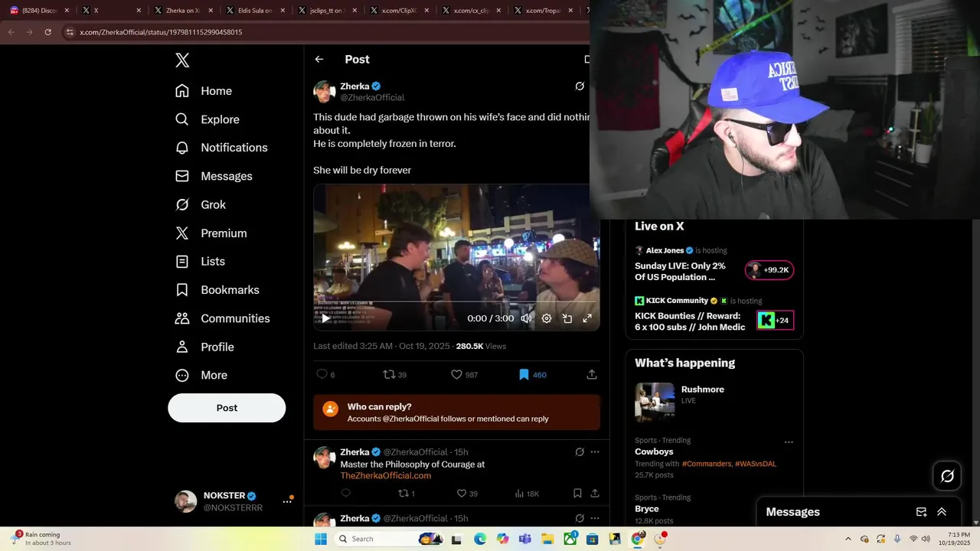Viewport: 980px width, 551px height.
Task: Click Grok icon on main Zherka post
Action: (580, 86)
